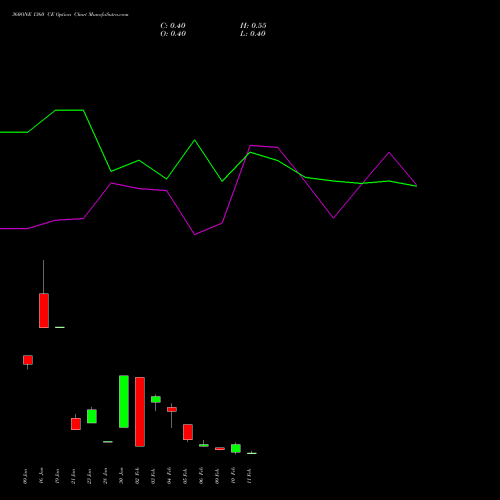Image resolution: width=500 pixels, height=500 pixels.
Task: Select the 28 Jan date label
Action: point(106,476)
